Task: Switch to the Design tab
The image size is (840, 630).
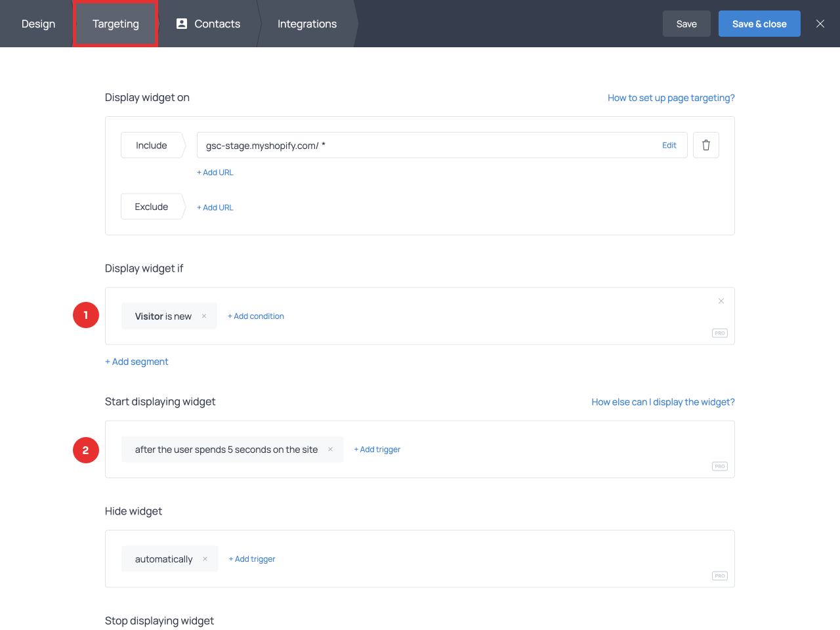Action: [x=38, y=24]
